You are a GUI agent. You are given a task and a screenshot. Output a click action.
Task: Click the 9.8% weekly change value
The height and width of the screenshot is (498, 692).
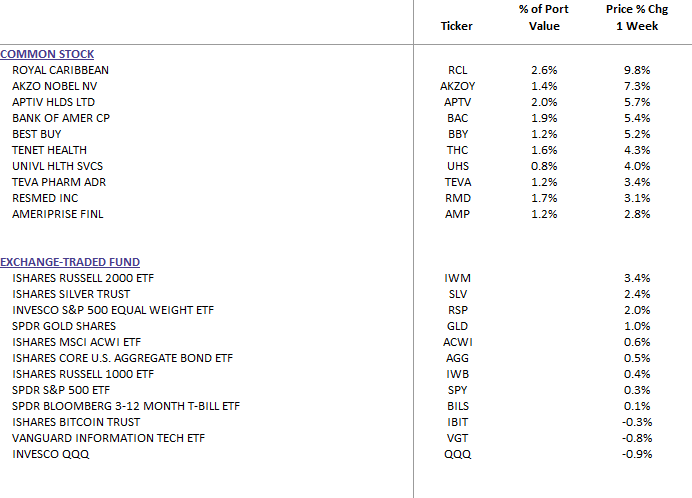637,70
